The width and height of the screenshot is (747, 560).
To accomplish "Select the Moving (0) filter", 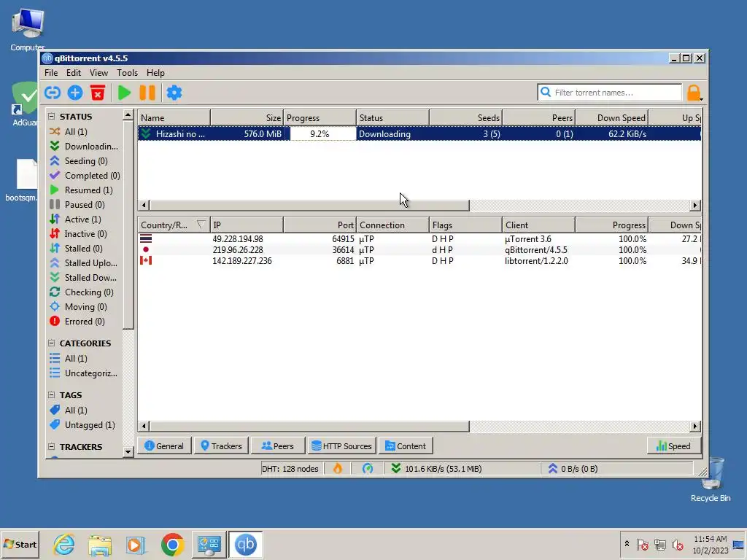I will [85, 307].
